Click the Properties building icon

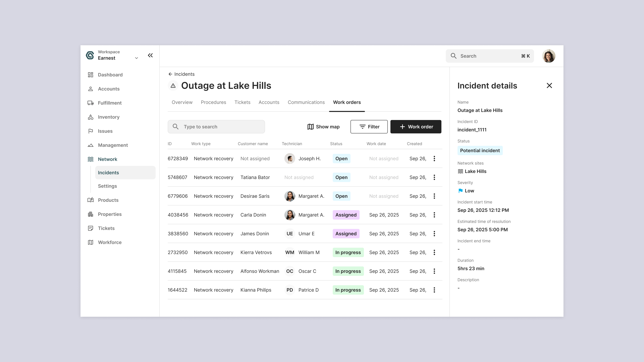[x=91, y=214]
